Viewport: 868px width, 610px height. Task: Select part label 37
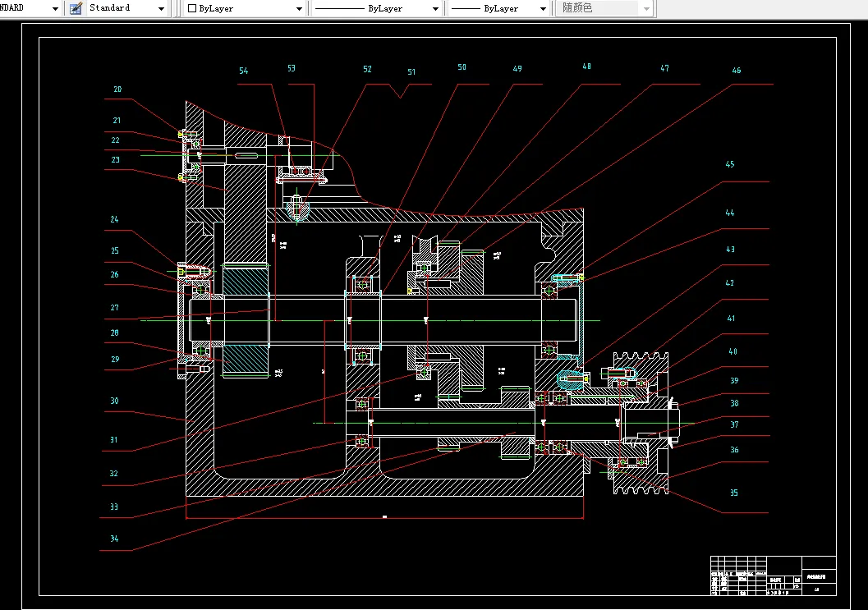pyautogui.click(x=734, y=424)
